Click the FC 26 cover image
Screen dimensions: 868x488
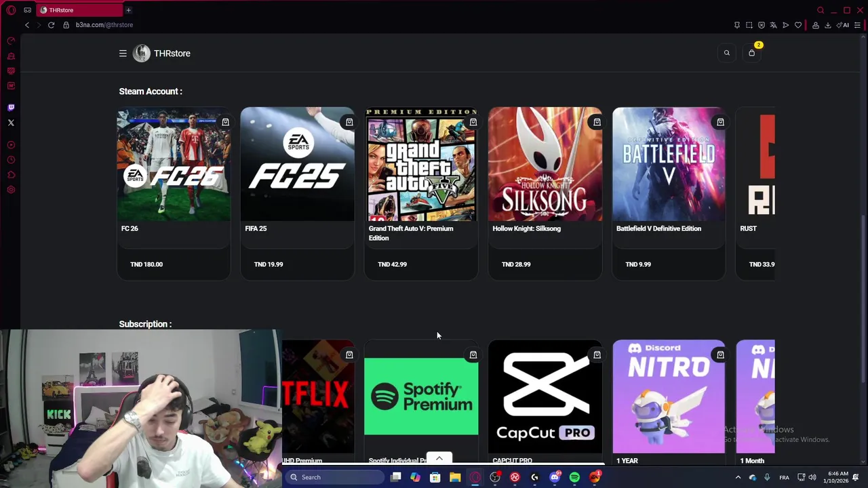pos(174,164)
